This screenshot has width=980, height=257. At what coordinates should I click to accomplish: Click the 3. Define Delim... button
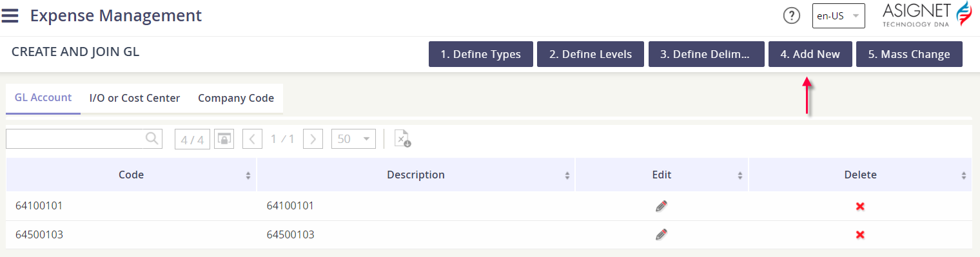point(706,54)
